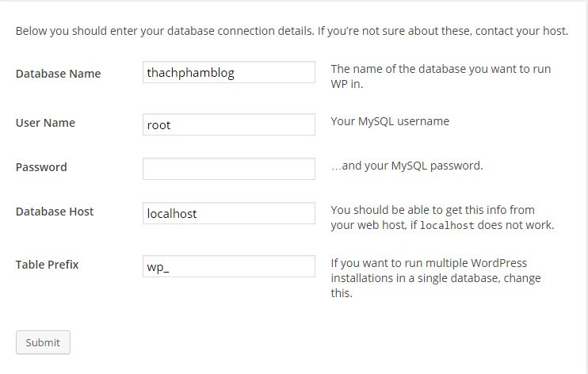Screen dimensions: 588x374
Task: Click the "root" value in User Name
Action: tap(158, 124)
